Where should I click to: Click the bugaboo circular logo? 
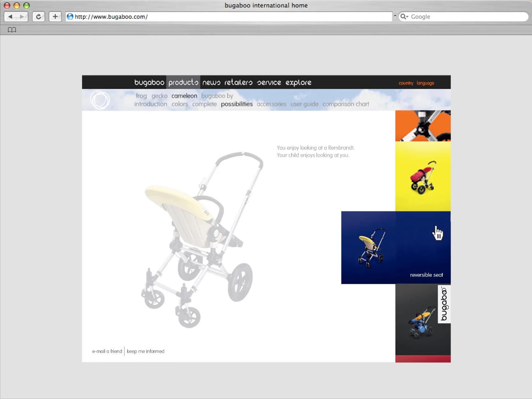click(100, 100)
